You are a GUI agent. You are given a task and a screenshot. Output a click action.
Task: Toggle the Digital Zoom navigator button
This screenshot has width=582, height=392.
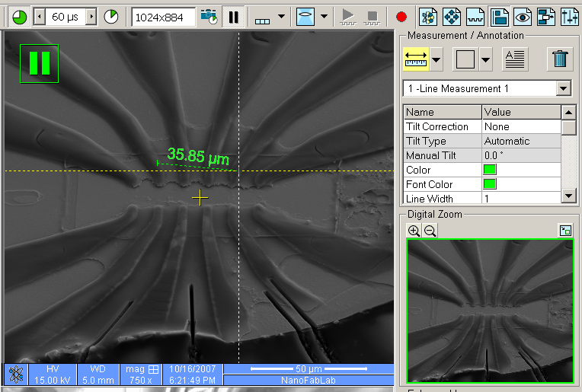565,231
